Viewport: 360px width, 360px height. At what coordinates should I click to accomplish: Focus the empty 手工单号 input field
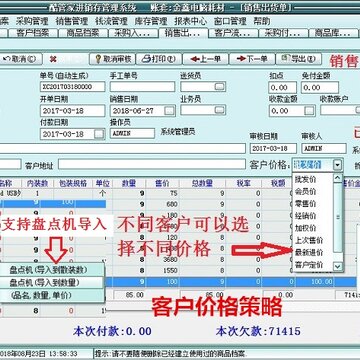pos(142,87)
